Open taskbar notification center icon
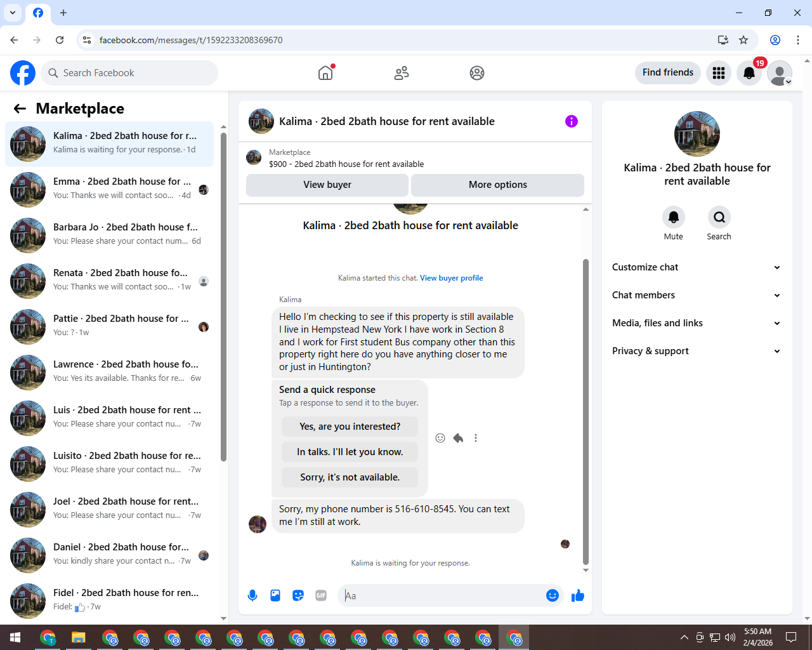812x650 pixels. click(791, 637)
